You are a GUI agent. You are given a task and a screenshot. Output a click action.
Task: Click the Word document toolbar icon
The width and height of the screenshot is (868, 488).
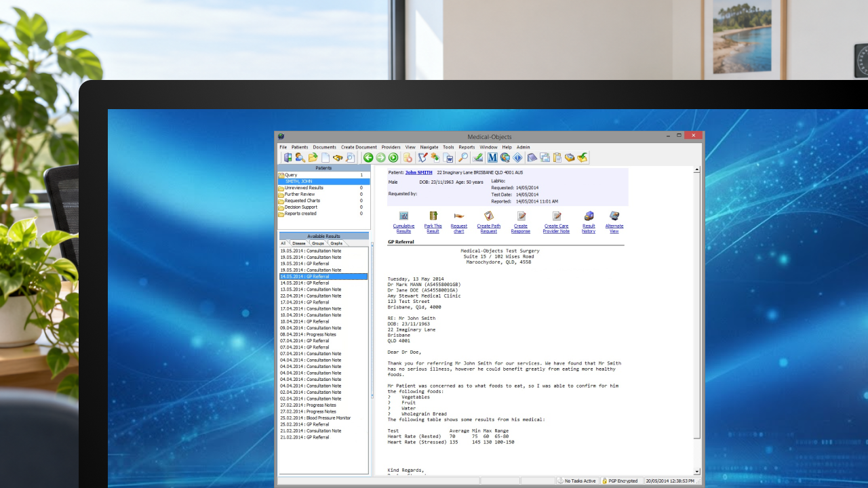click(x=448, y=158)
